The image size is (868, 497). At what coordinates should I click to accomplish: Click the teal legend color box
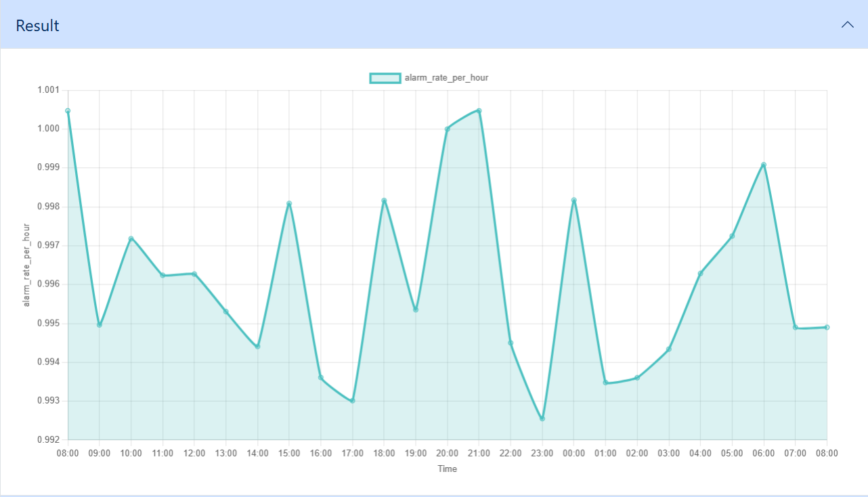point(385,78)
